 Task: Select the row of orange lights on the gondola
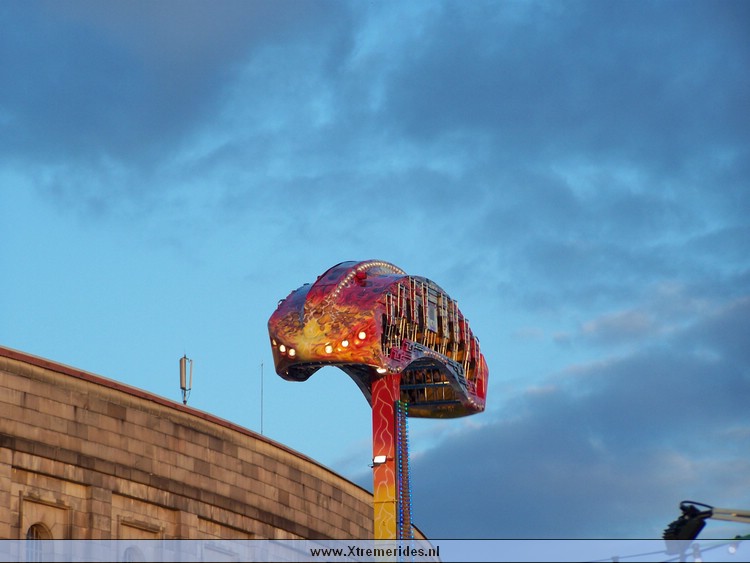pyautogui.click(x=322, y=346)
